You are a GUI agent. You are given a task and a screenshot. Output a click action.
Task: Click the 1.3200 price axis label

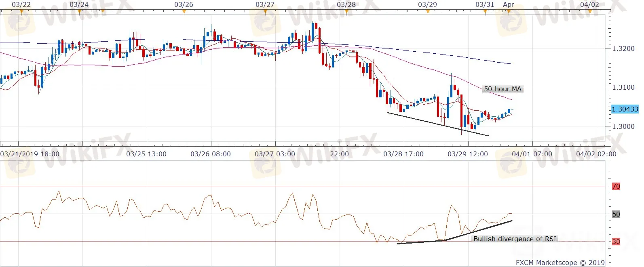pyautogui.click(x=623, y=48)
